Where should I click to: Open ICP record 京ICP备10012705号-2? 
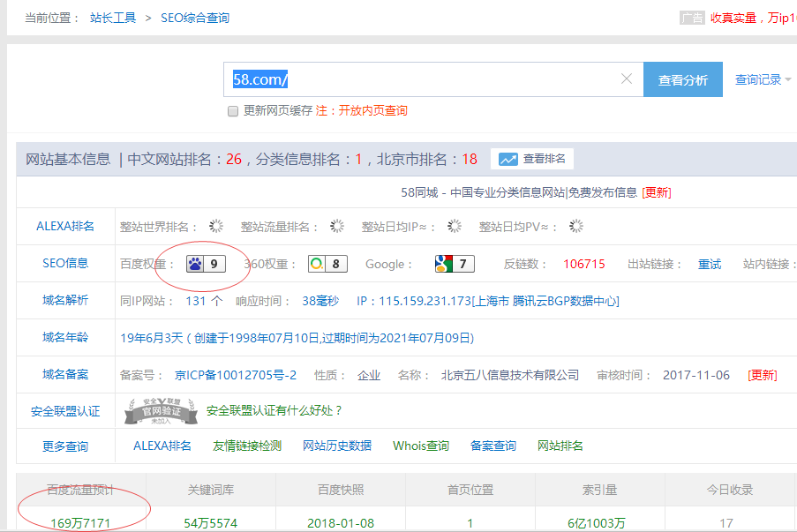pos(236,375)
